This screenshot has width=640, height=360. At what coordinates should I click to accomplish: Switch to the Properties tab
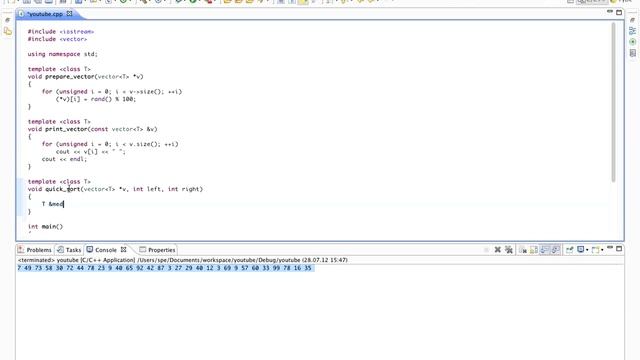[x=158, y=250]
